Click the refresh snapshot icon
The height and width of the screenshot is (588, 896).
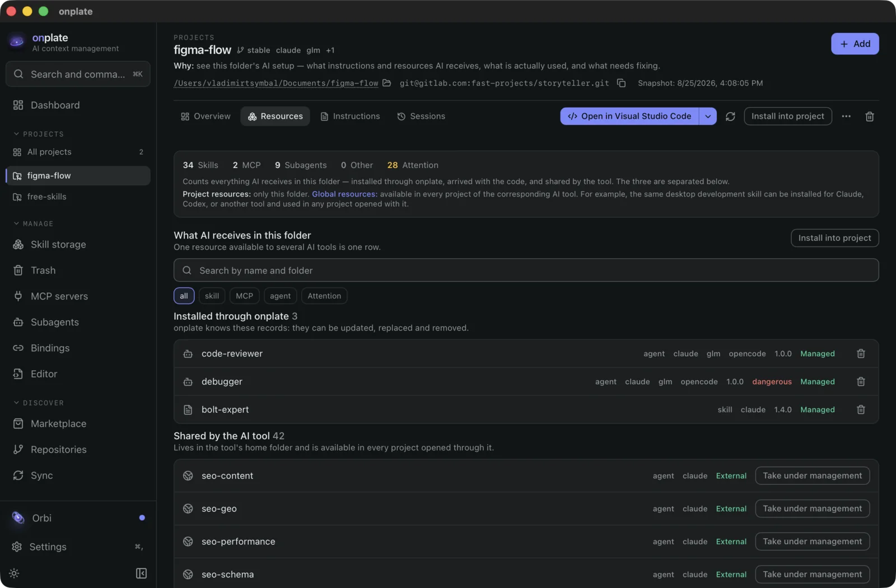[x=730, y=116]
